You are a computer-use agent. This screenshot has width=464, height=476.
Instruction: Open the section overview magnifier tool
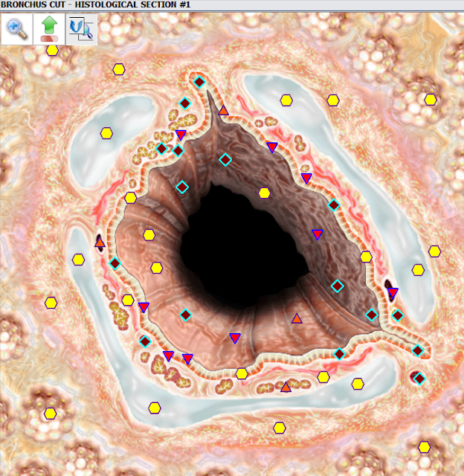81,29
